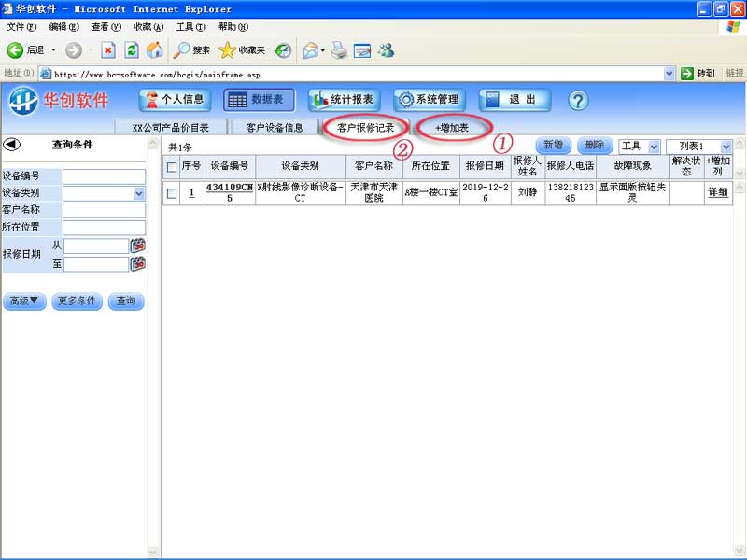Open the Back button history dropdown arrow
The width and height of the screenshot is (747, 560).
pyautogui.click(x=53, y=50)
